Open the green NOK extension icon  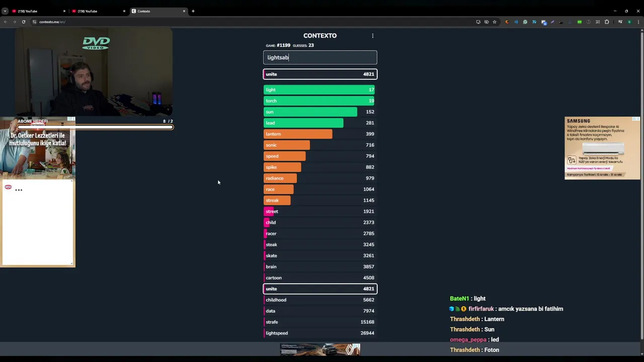pos(580,22)
